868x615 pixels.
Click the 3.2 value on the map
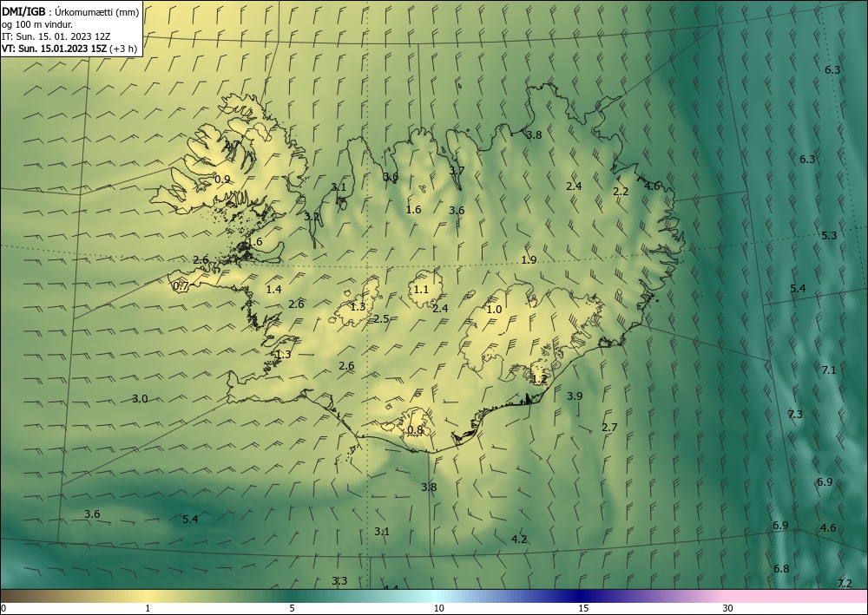[312, 216]
